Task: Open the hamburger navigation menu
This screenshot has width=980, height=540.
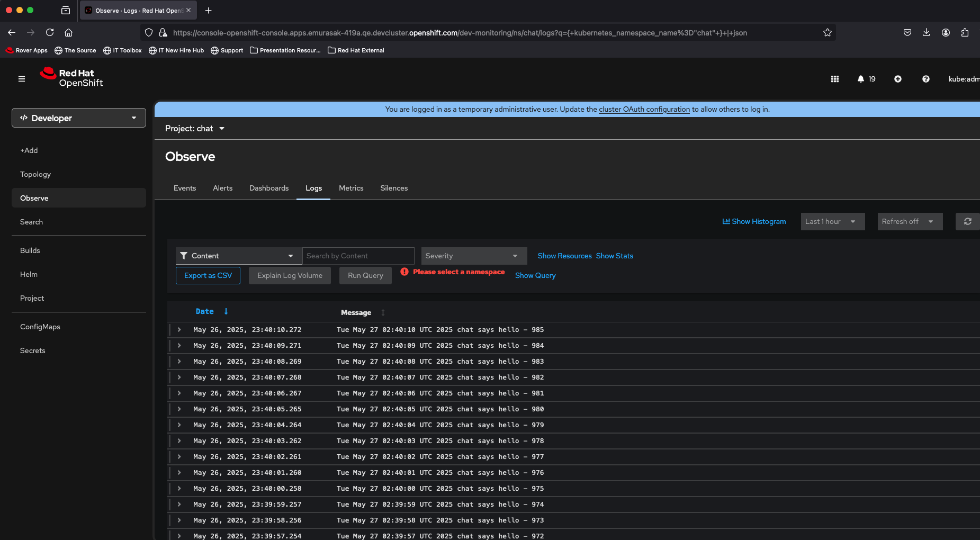Action: click(22, 79)
